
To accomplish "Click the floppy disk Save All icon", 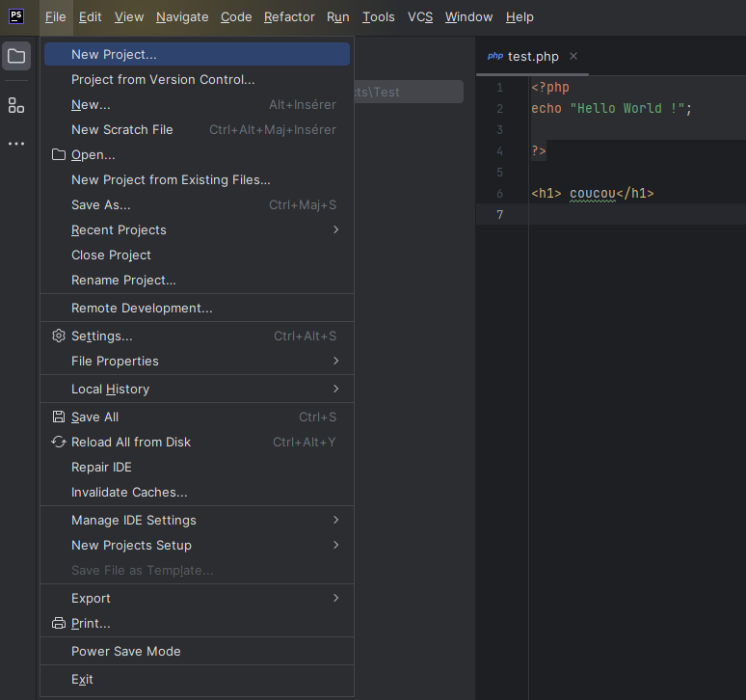I will click(59, 417).
